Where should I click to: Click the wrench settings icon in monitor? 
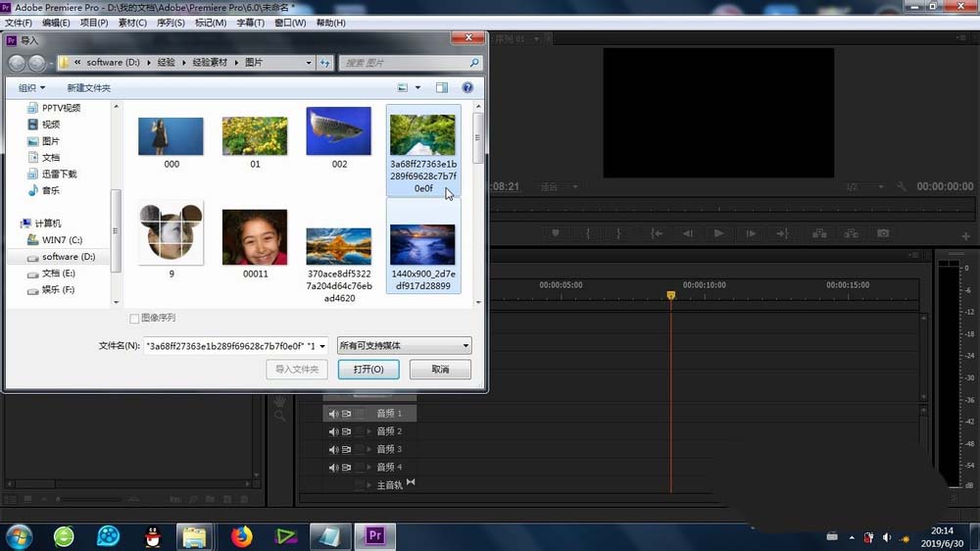902,186
